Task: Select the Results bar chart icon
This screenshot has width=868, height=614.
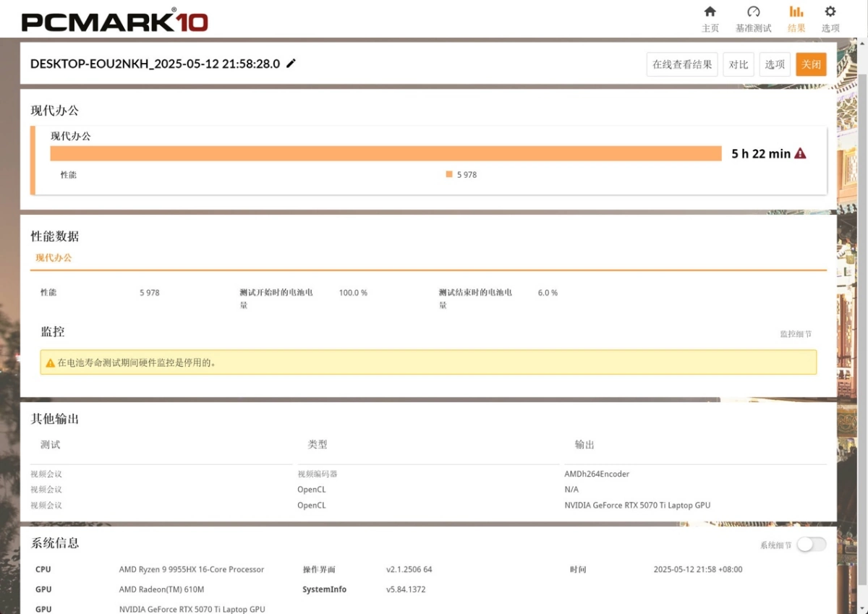Action: [x=796, y=12]
